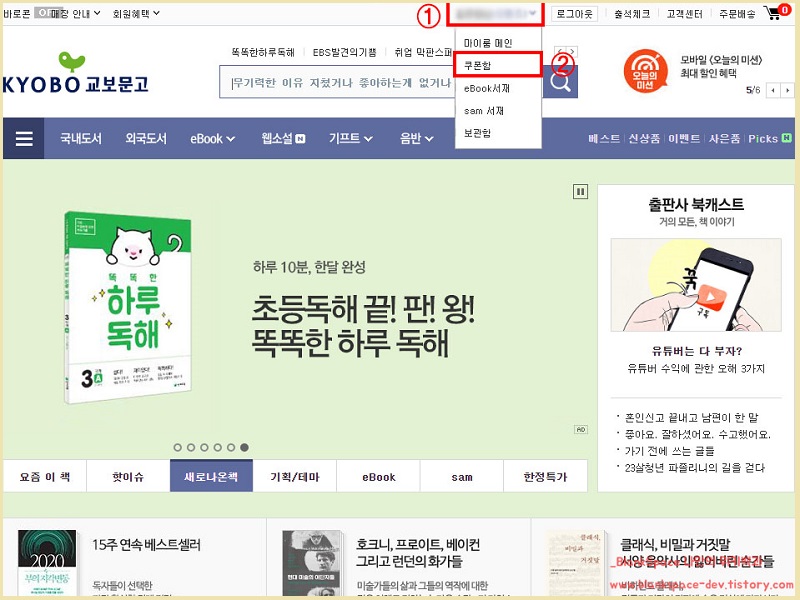Select the fifth banner slide dot

pos(231,447)
